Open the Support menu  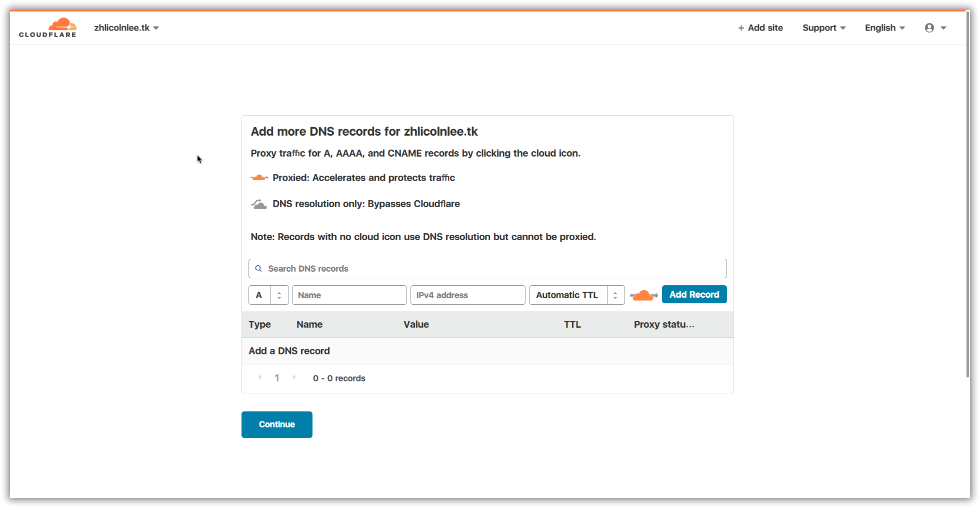coord(824,28)
